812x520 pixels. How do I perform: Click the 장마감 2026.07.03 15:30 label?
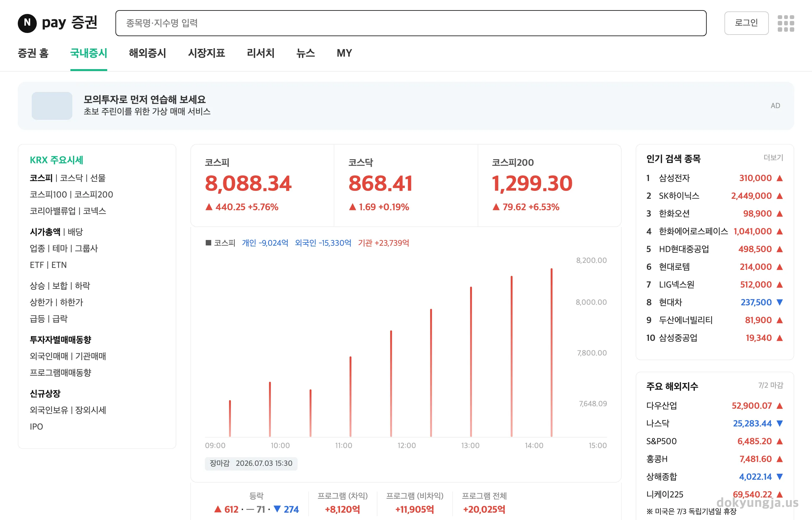pos(251,464)
